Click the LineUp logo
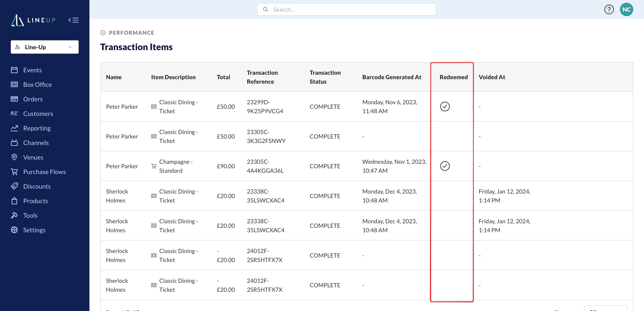 click(34, 20)
